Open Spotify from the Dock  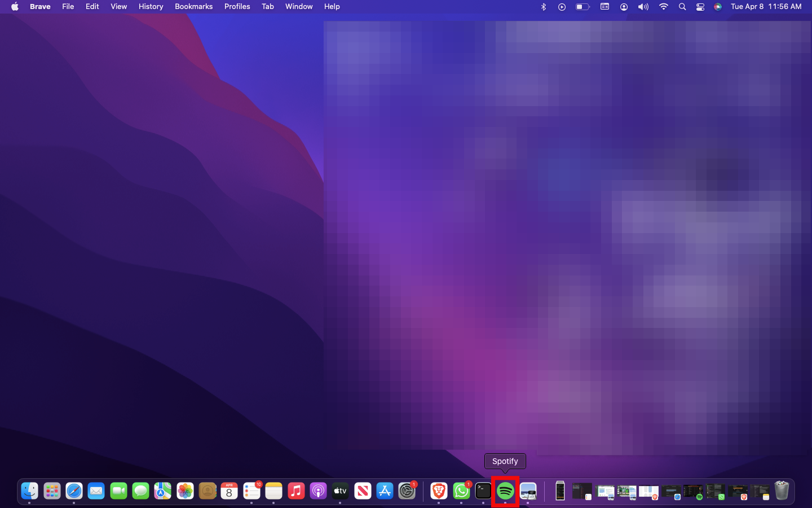[505, 491]
